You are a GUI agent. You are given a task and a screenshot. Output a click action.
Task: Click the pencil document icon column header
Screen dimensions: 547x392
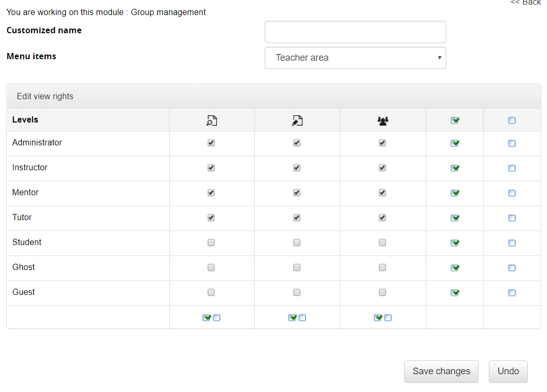[297, 120]
